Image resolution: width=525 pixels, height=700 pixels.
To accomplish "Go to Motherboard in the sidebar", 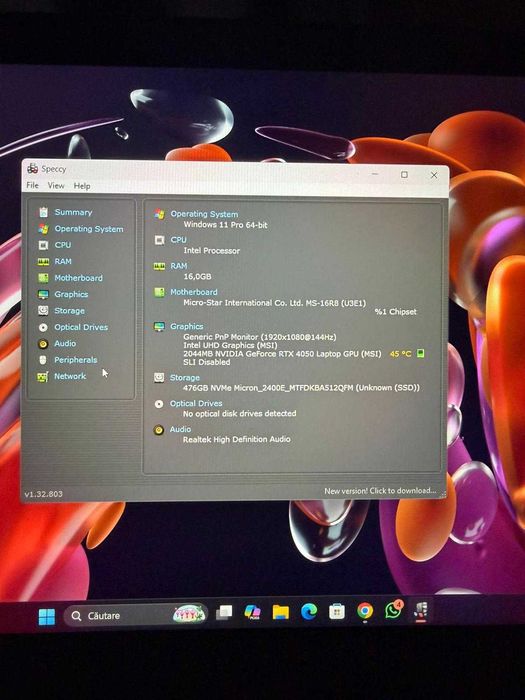I will [79, 278].
